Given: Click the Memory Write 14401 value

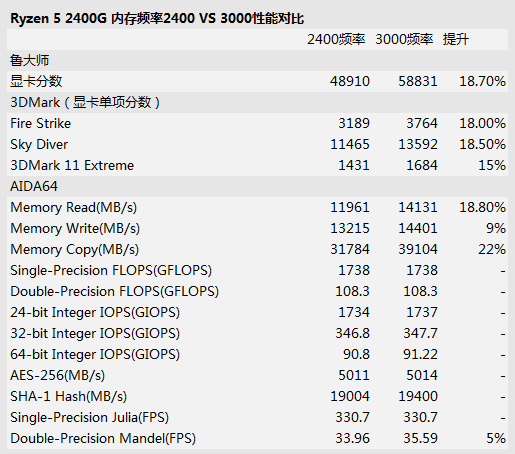Looking at the screenshot, I should pos(418,228).
